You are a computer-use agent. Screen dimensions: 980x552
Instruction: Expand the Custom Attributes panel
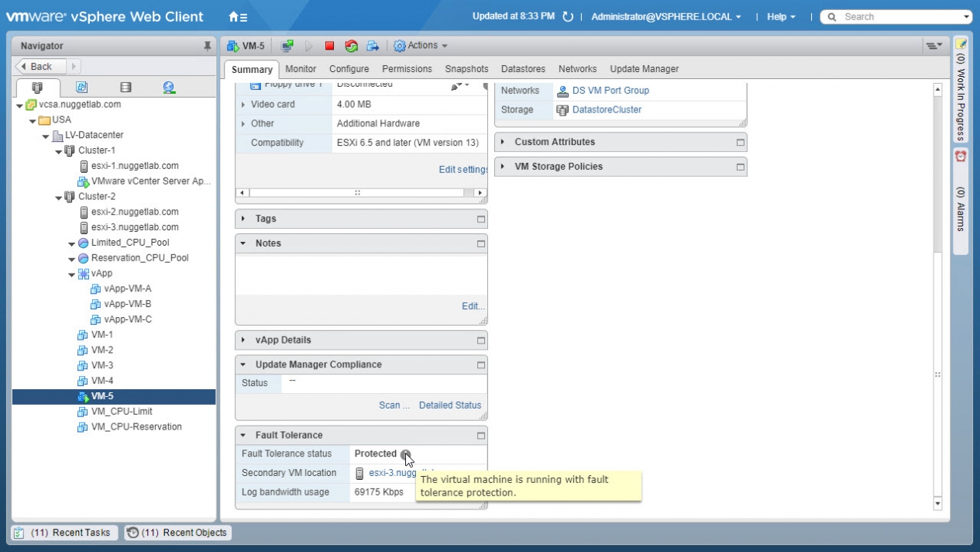504,142
